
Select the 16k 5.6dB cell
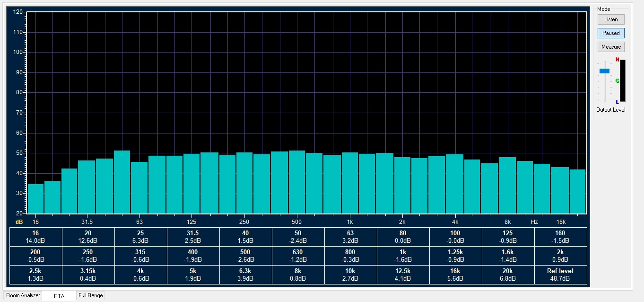[455, 275]
